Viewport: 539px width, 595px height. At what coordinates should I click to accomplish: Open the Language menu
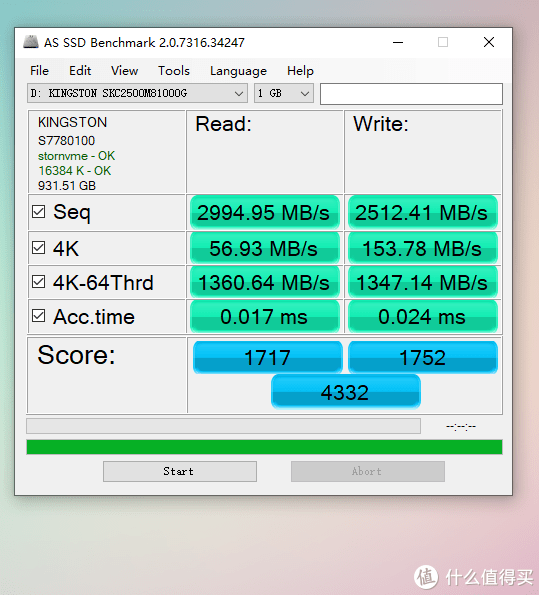click(238, 71)
